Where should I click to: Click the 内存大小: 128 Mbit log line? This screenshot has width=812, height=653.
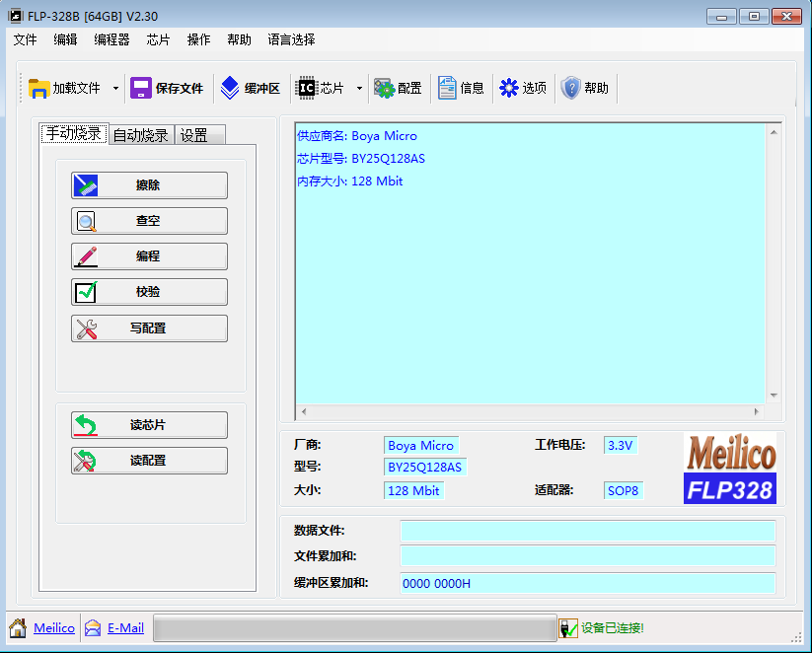pos(349,181)
